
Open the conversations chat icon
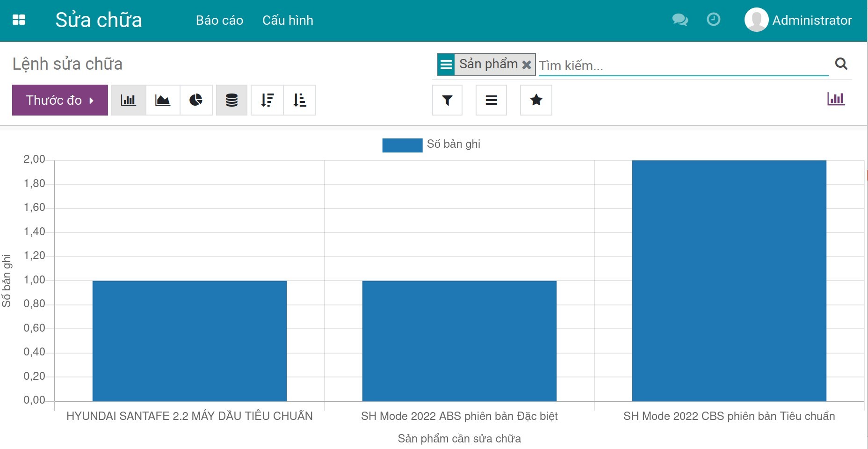pos(680,20)
